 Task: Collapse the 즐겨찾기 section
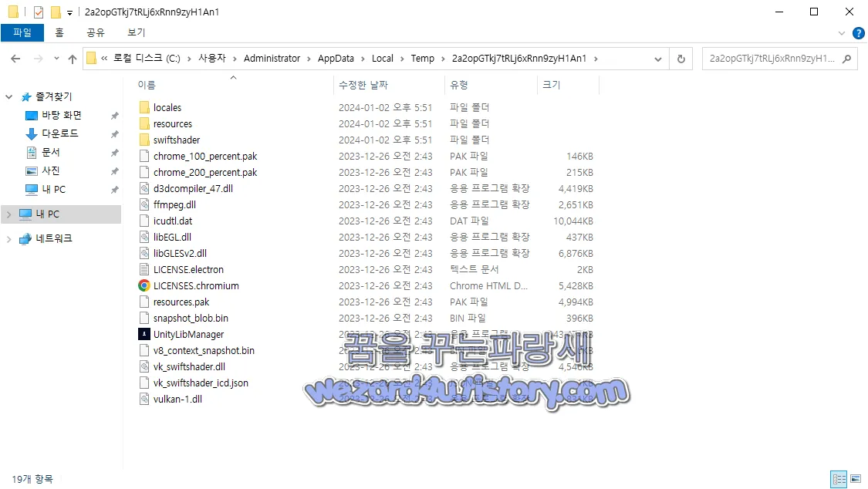[x=8, y=96]
